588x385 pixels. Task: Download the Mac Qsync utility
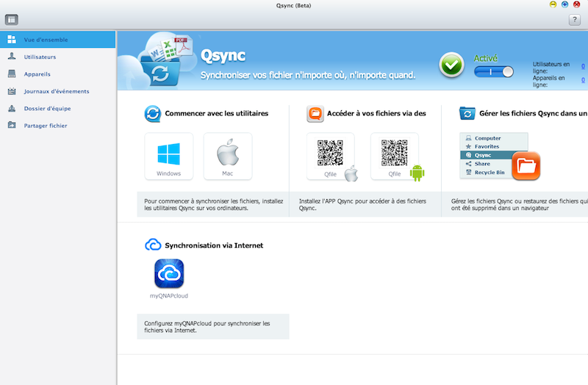[228, 156]
